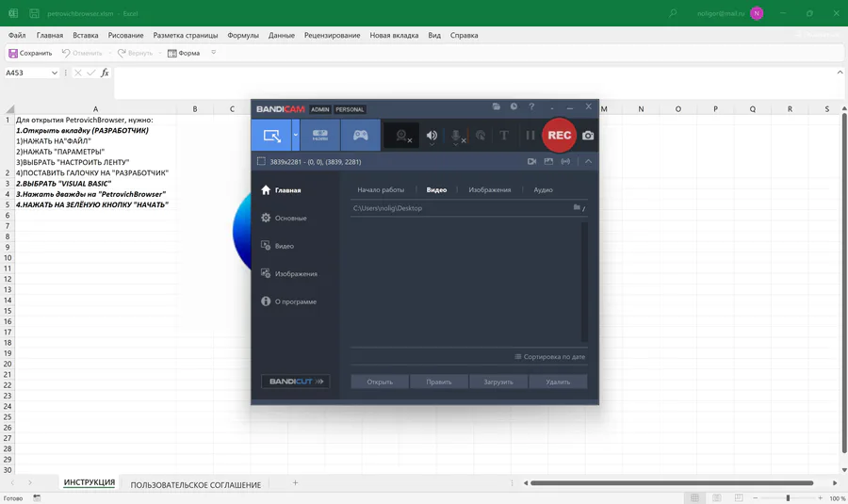Click Excel horizontal scrollbar

pyautogui.click(x=672, y=483)
